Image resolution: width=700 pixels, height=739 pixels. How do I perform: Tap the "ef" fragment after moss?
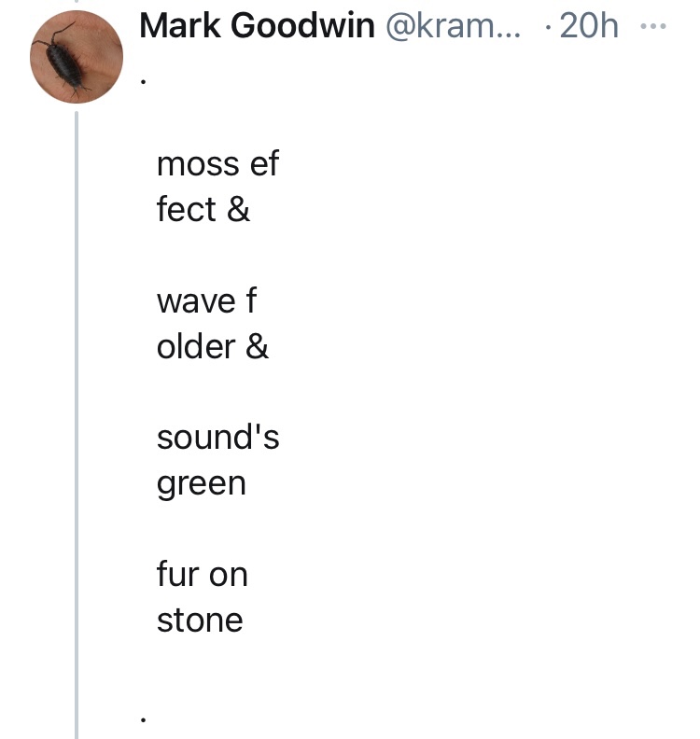pyautogui.click(x=259, y=165)
